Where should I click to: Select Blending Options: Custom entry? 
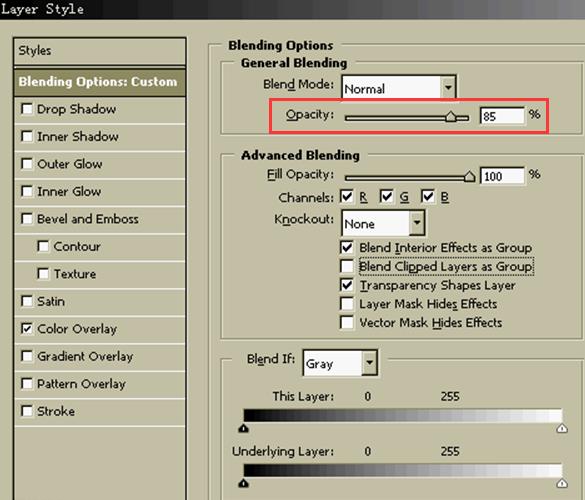(x=100, y=82)
